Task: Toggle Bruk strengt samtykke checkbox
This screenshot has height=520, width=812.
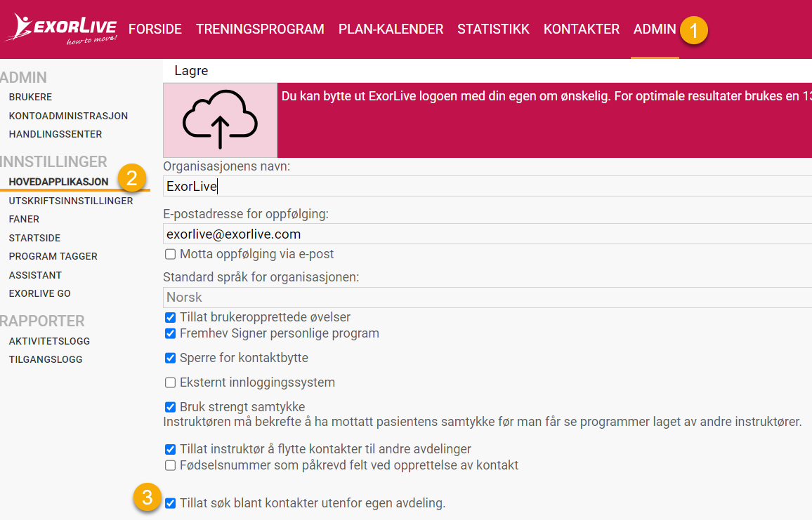Action: coord(171,407)
